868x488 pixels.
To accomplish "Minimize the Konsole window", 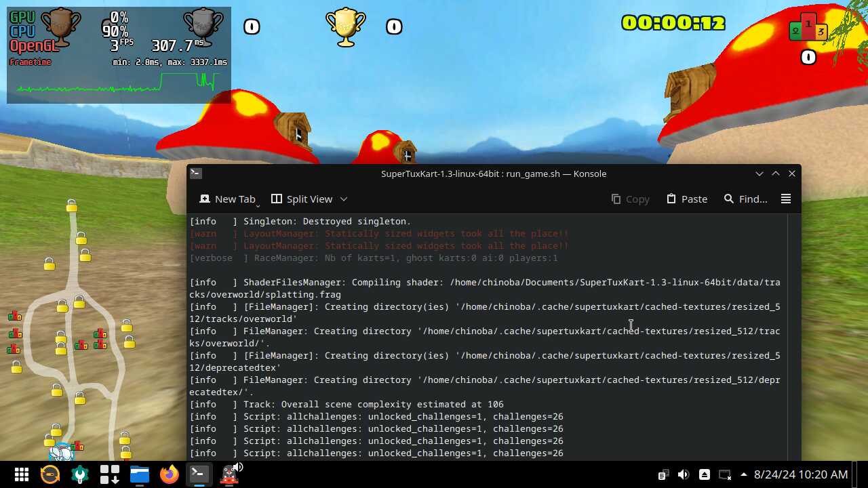I will (759, 174).
